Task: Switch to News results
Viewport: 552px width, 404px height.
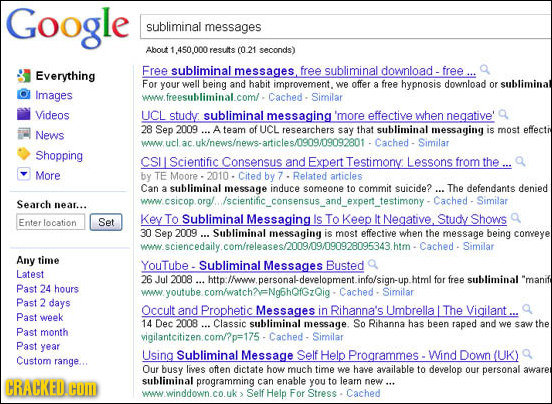Action: pos(50,135)
